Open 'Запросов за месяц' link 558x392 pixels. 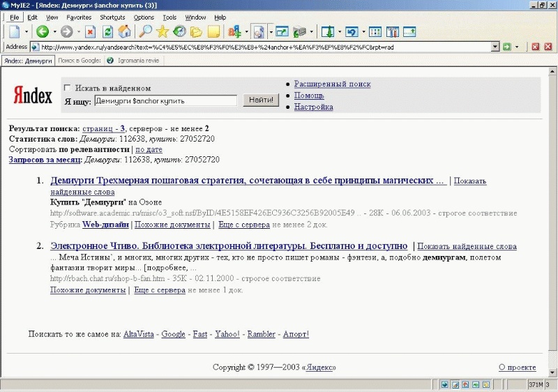(45, 160)
